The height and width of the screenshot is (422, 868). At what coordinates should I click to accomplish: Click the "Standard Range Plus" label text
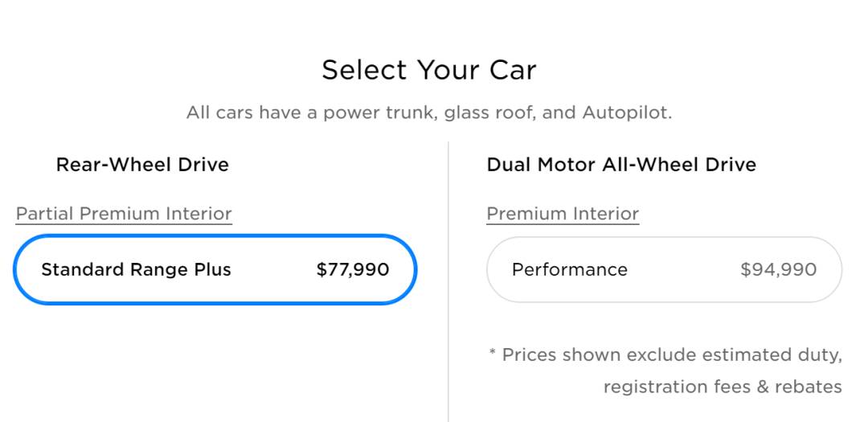pos(136,270)
